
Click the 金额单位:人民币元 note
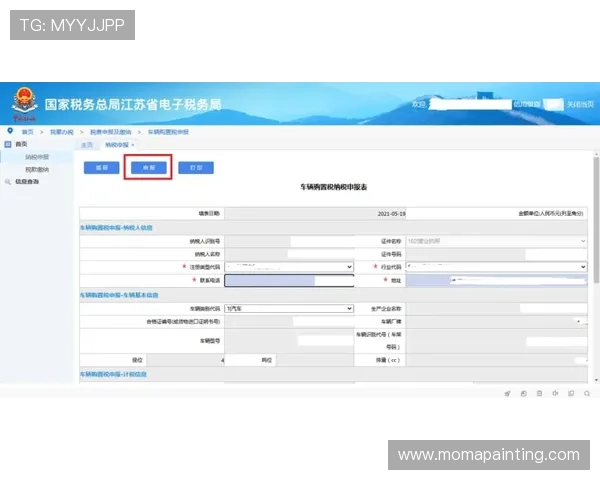[x=551, y=214]
